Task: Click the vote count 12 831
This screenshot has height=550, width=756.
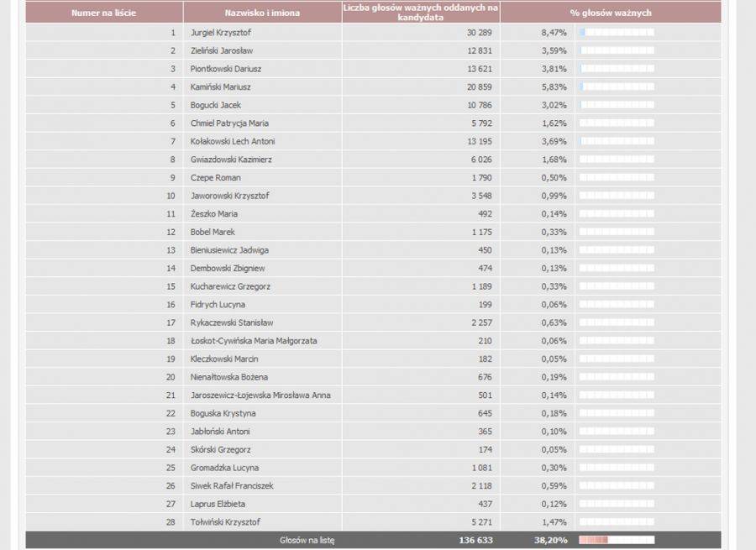Action: [480, 50]
